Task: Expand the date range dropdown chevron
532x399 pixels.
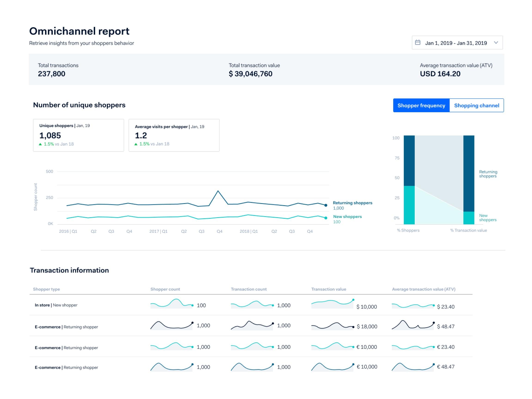Action: (x=496, y=42)
